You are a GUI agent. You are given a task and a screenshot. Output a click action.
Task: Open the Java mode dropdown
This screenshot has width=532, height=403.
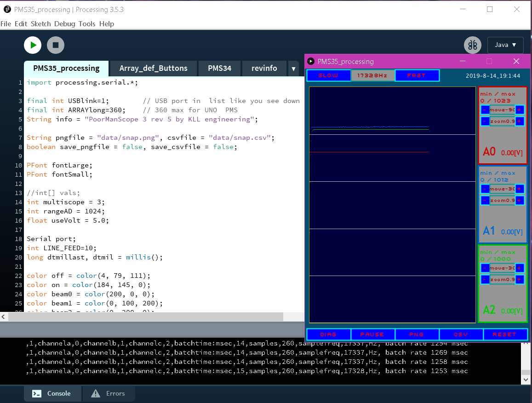point(505,45)
